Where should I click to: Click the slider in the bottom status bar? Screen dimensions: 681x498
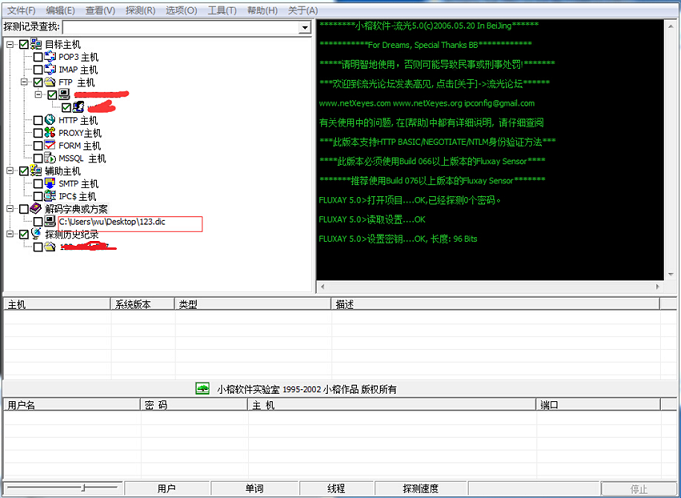pos(85,489)
